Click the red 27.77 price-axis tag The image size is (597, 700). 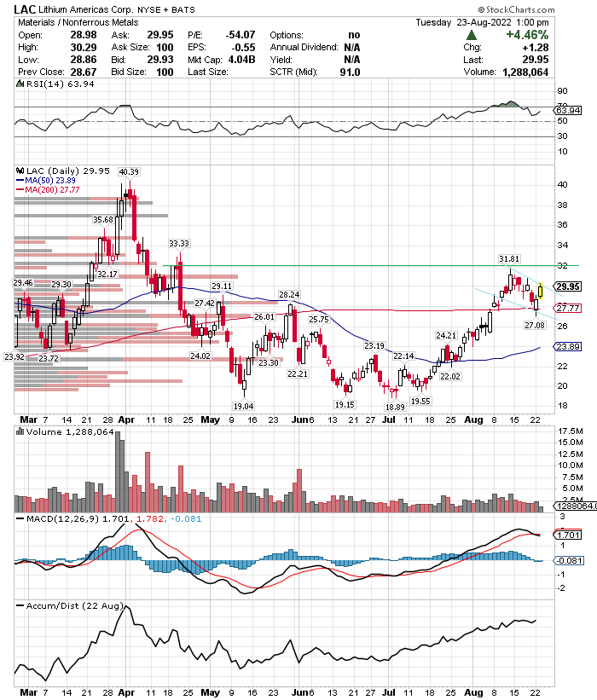pos(568,308)
